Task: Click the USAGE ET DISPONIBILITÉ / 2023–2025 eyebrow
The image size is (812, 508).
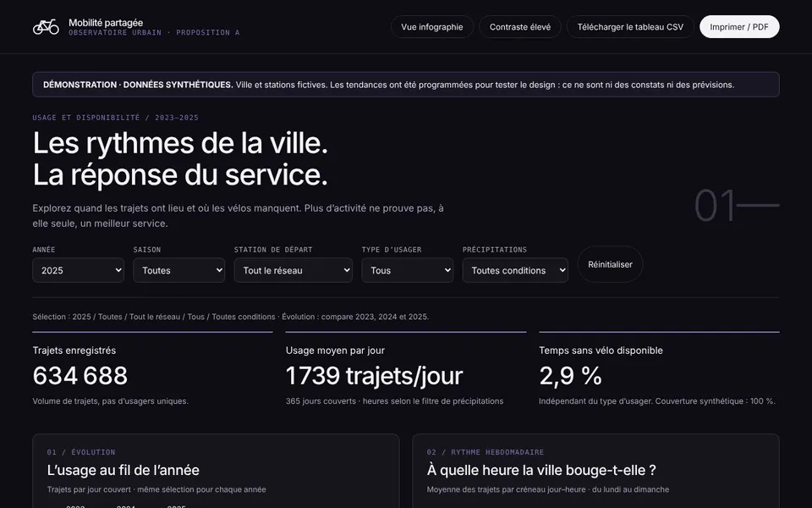Action: coord(116,118)
